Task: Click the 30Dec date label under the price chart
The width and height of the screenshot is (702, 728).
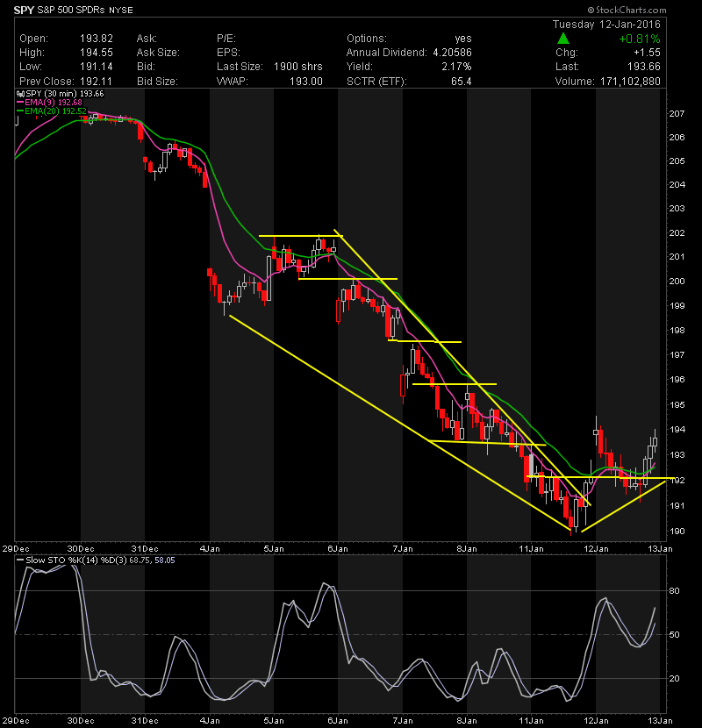Action: [x=81, y=549]
